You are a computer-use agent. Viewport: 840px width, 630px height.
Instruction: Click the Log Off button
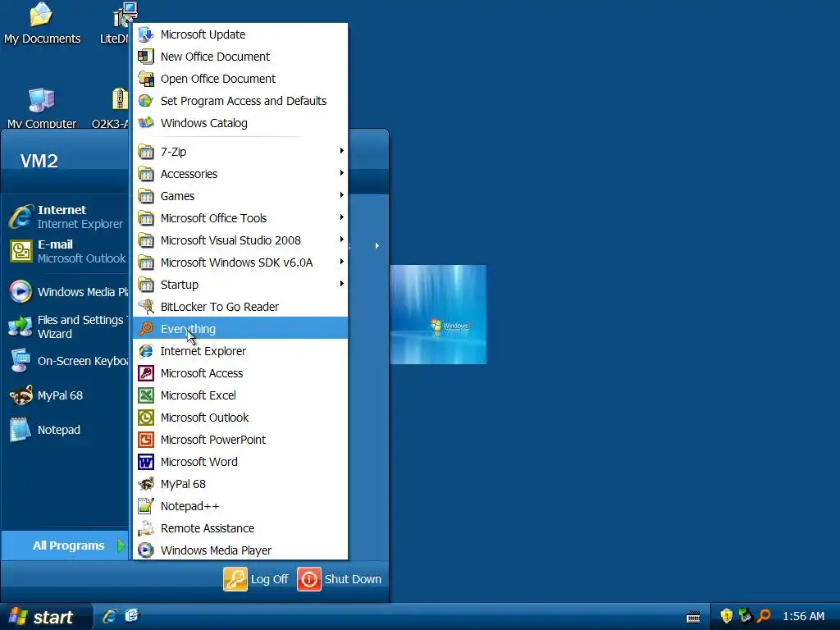point(256,579)
